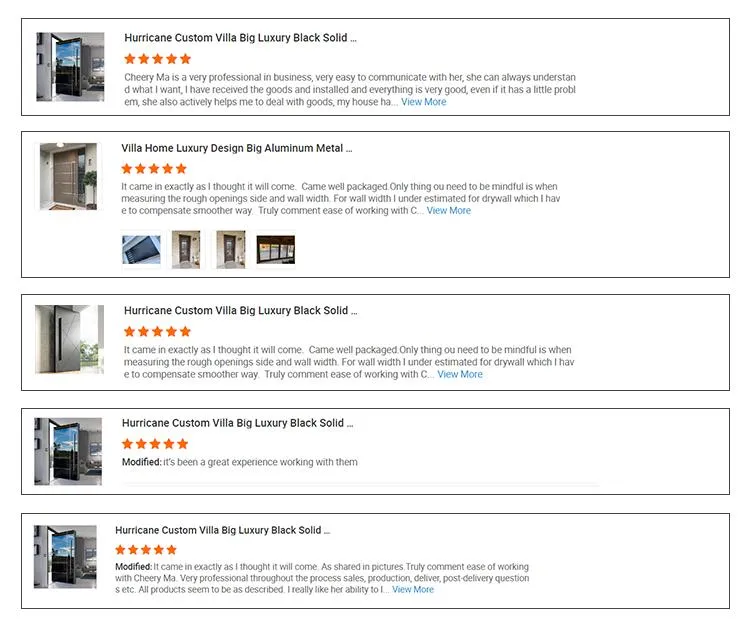The image size is (750, 619).
Task: Click the star rating of the first review
Action: 157,59
